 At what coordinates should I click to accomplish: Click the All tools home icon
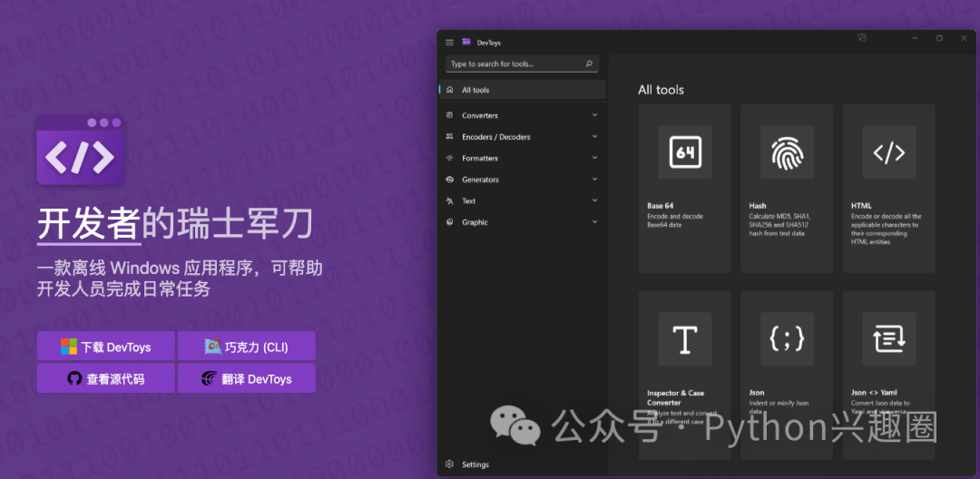tap(449, 90)
